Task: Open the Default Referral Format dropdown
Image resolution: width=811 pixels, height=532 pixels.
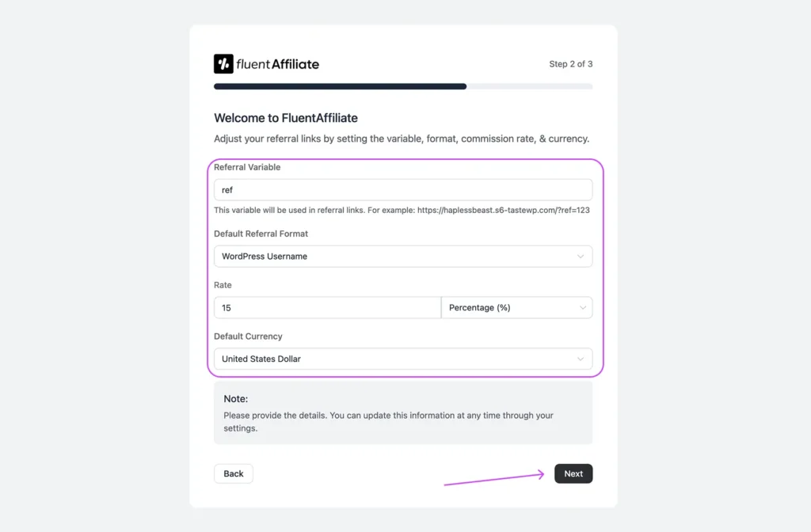Action: 402,256
